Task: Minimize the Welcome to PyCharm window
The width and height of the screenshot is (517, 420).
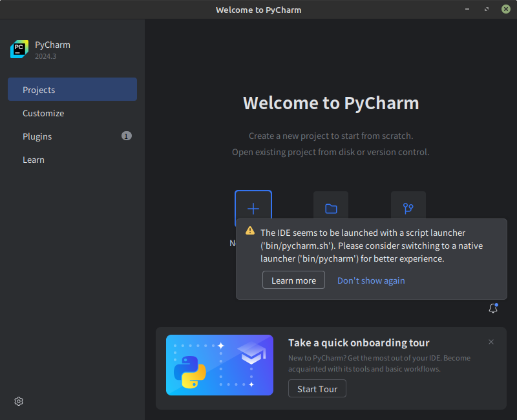Action: (467, 9)
